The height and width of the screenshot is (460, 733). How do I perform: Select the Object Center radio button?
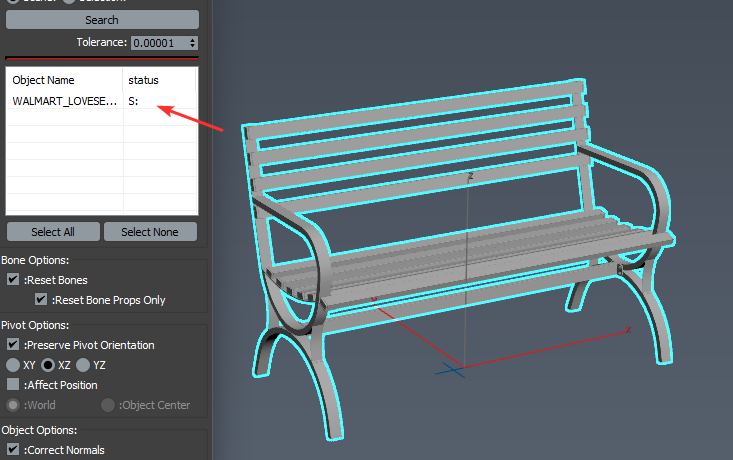point(107,405)
